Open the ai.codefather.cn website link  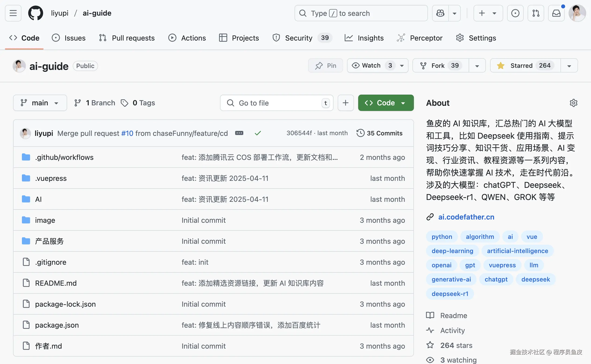(x=466, y=217)
